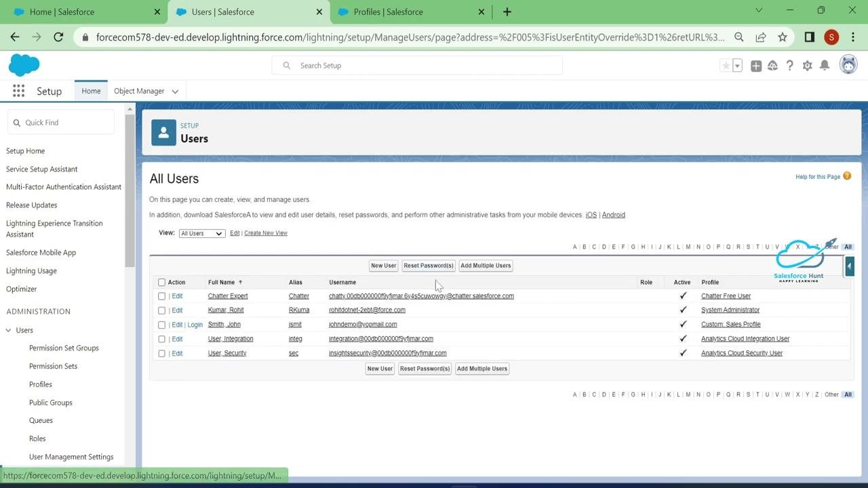The image size is (868, 488).
Task: Check the User, Integration row checkbox
Action: pos(161,339)
